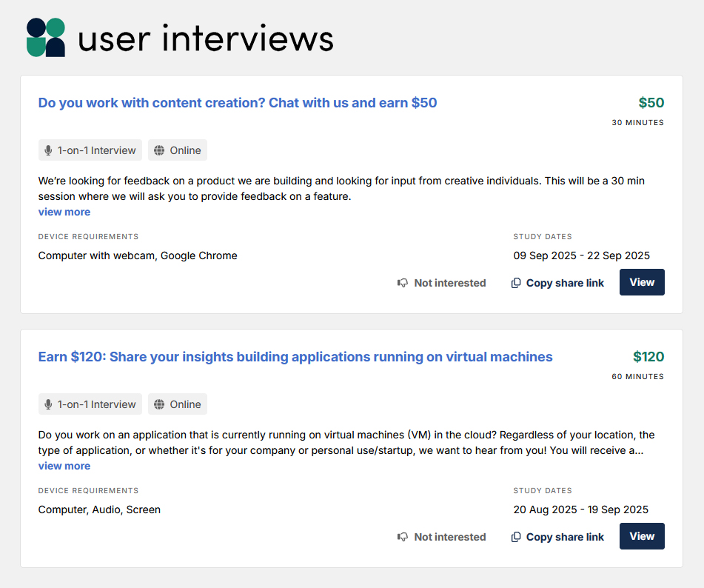Open the content creation $50 study title
Viewport: 704px width, 588px height.
[x=238, y=103]
